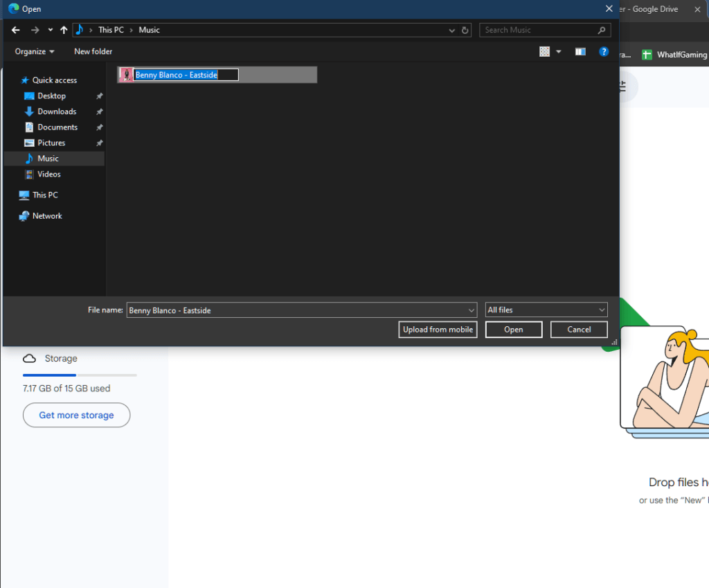Change the view layout icon

tap(544, 51)
